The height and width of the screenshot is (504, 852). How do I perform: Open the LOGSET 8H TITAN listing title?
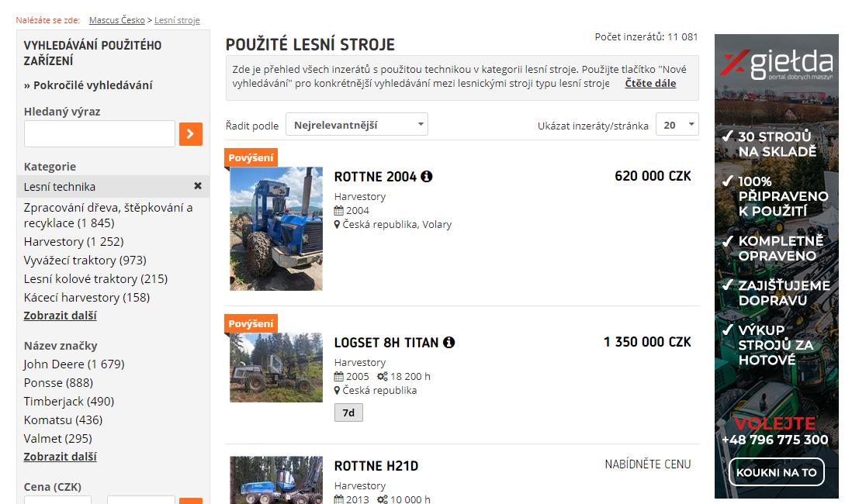pos(386,343)
